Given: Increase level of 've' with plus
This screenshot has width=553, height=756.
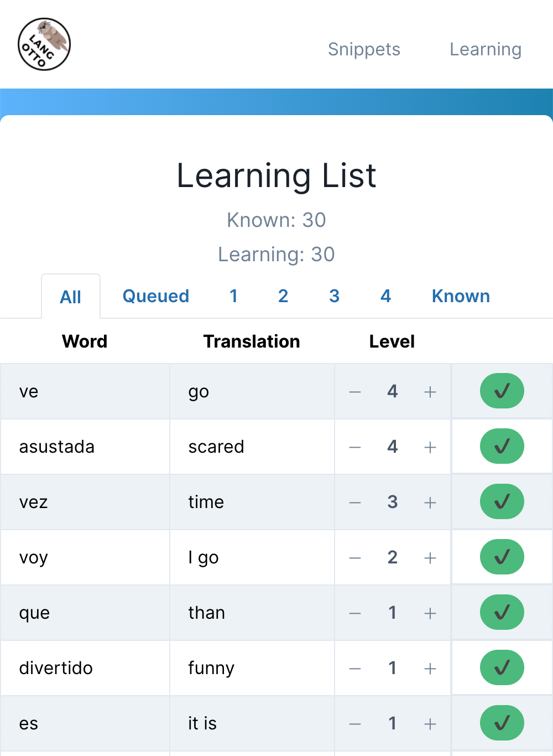Looking at the screenshot, I should tap(430, 392).
